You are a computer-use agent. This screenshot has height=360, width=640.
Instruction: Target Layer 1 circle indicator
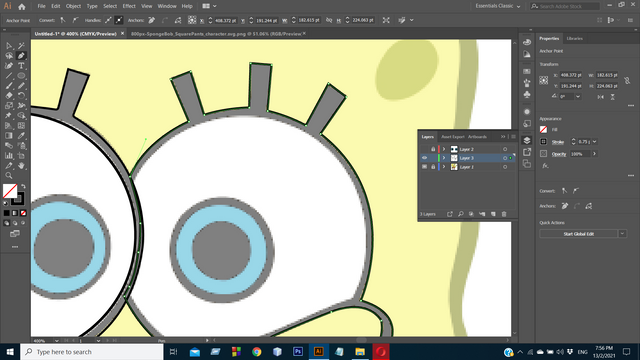(x=505, y=167)
